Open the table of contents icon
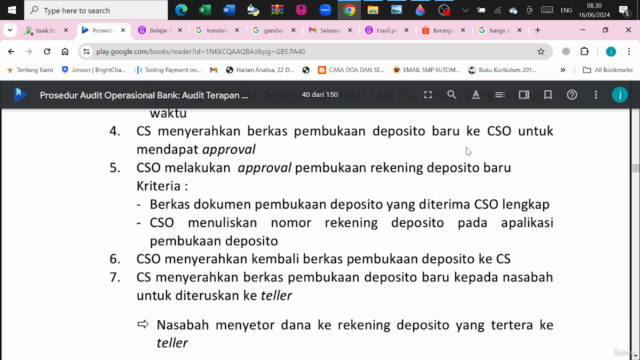The image size is (640, 360). tap(500, 95)
